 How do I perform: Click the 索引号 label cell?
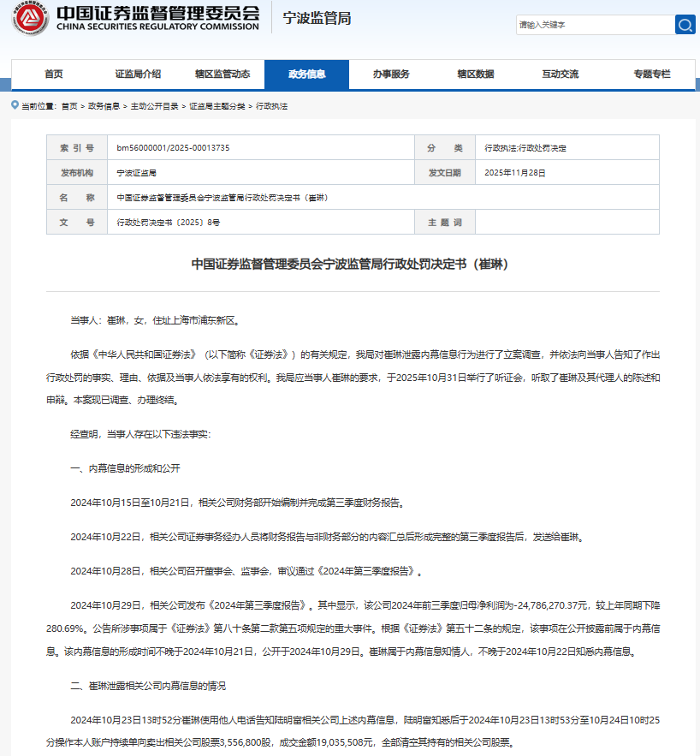click(77, 148)
